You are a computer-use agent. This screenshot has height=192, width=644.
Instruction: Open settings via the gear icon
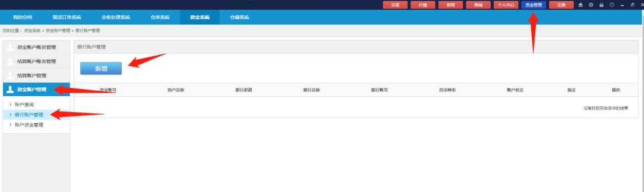click(591, 5)
